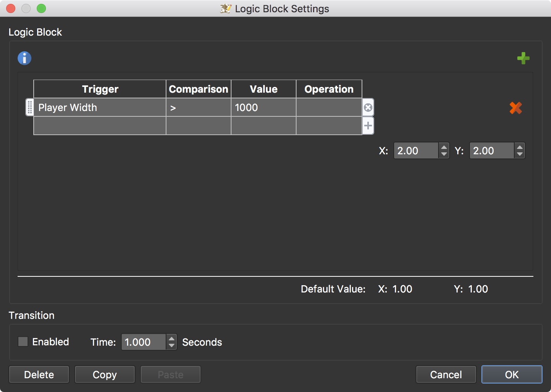
Task: Click the X value input field
Action: 416,150
